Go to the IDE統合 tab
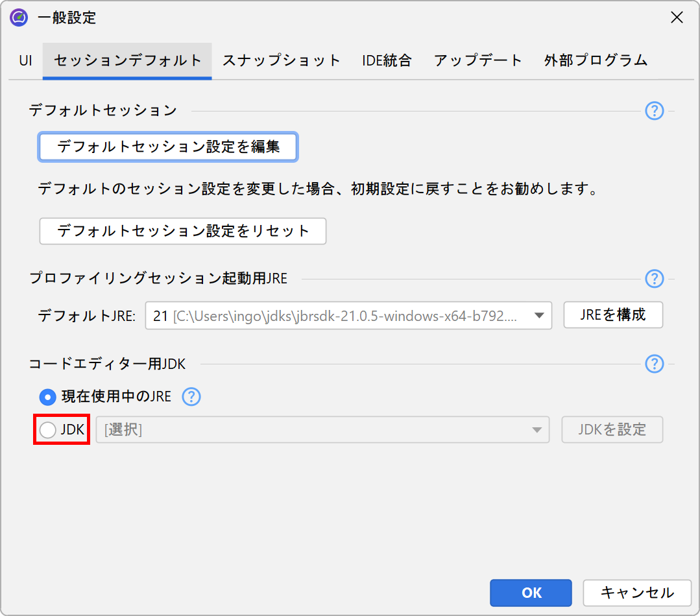 [x=387, y=61]
